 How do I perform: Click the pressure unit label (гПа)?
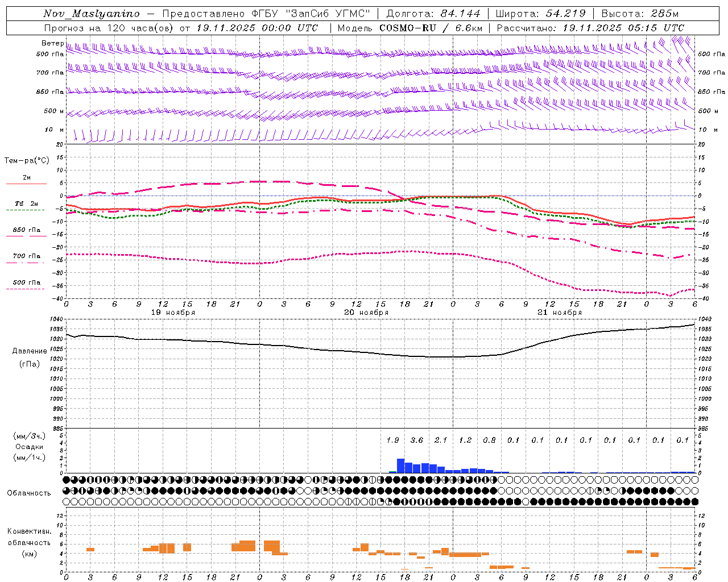(30, 364)
